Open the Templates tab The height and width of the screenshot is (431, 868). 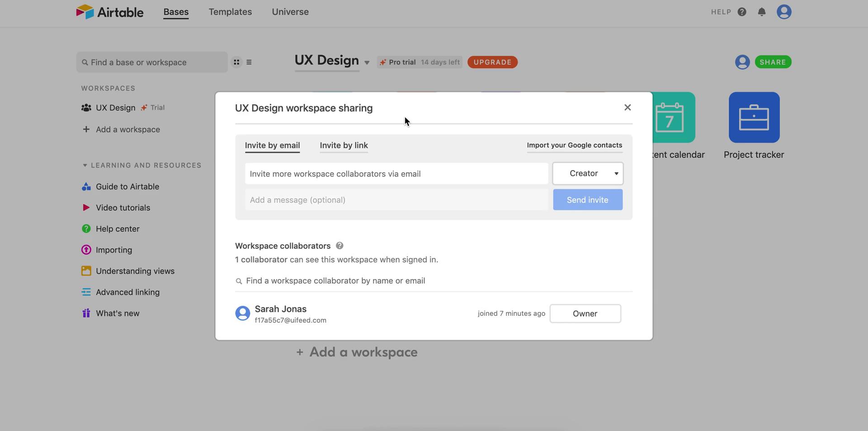pos(230,12)
